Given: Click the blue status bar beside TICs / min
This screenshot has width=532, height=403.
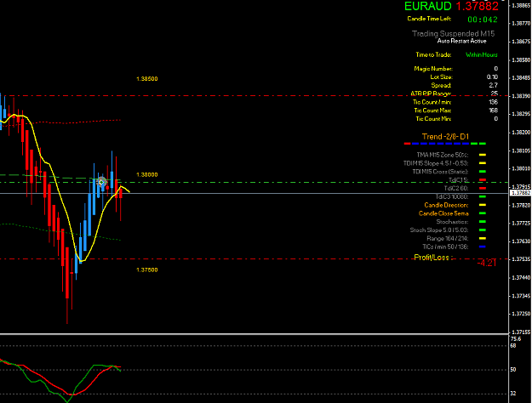Looking at the screenshot, I should tap(483, 247).
